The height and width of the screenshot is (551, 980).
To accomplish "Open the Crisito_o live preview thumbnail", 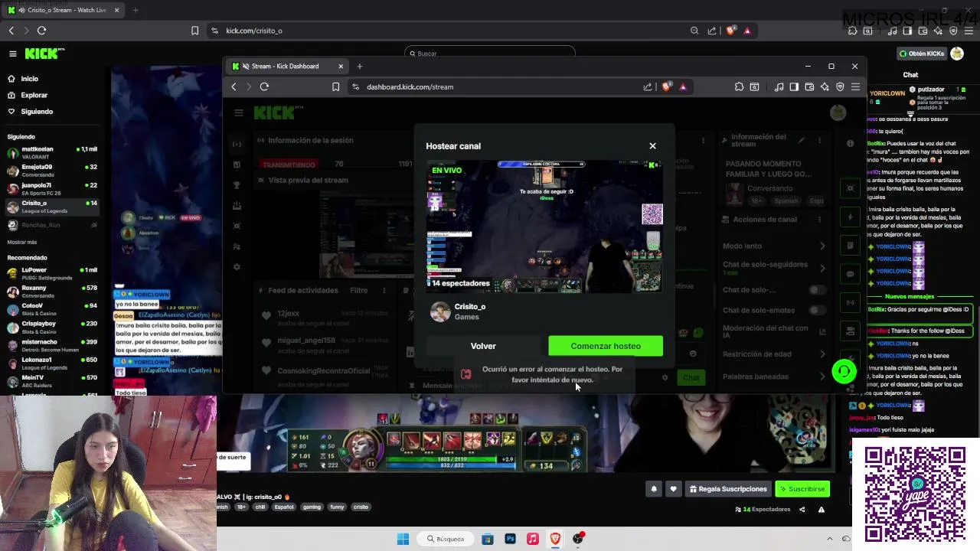I will (x=544, y=227).
